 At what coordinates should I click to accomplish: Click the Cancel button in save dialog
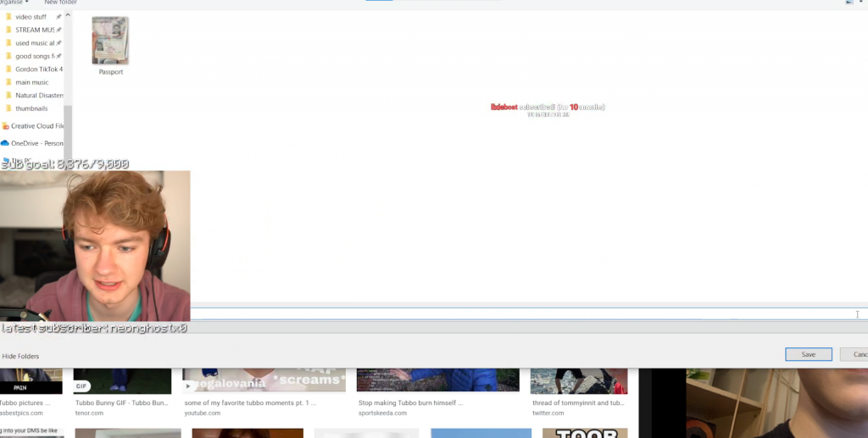[x=854, y=354]
